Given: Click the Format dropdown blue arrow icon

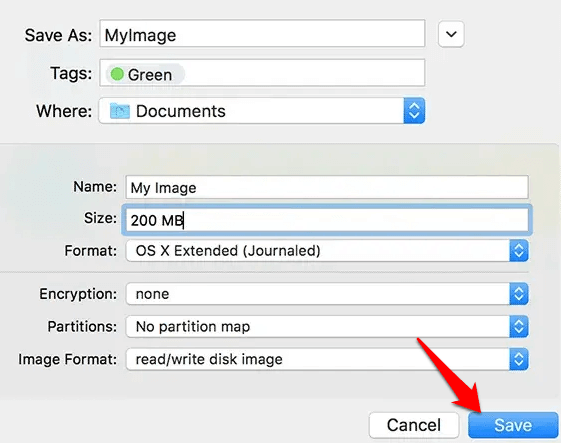Looking at the screenshot, I should pos(519,250).
